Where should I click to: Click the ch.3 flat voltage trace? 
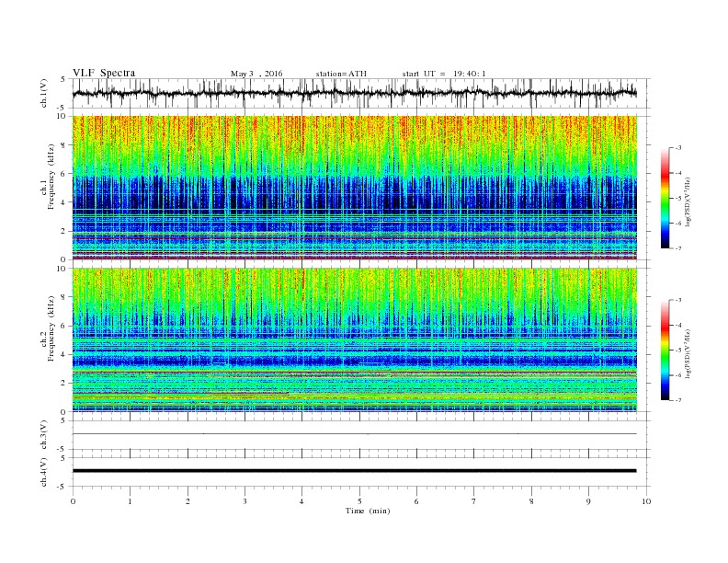point(355,434)
